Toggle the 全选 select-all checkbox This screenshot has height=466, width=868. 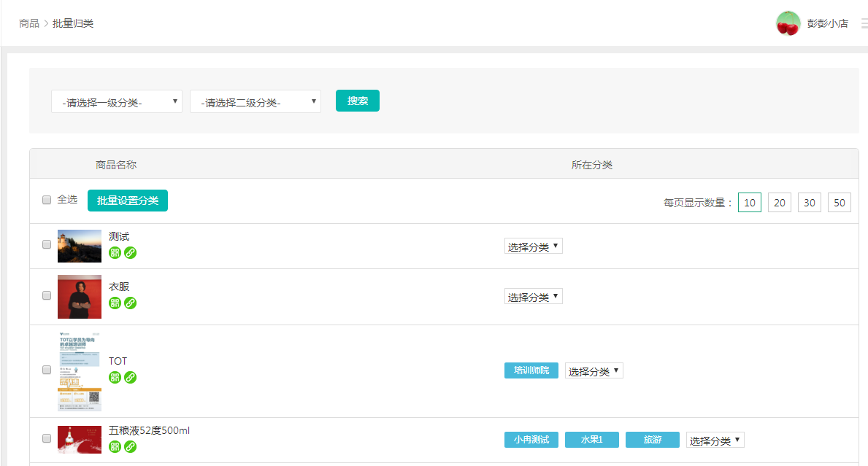(47, 200)
